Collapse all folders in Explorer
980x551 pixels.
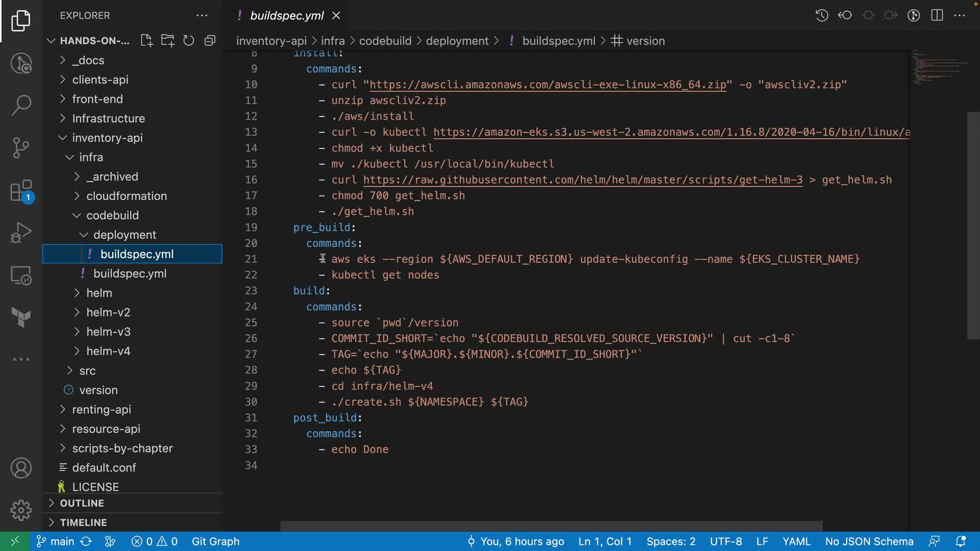[x=210, y=41]
